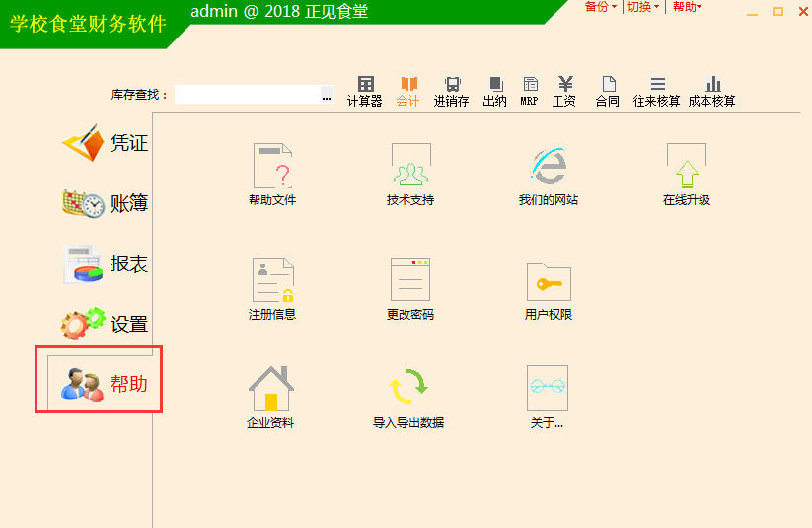
Task: Open the 合同 contract module
Action: [x=608, y=91]
